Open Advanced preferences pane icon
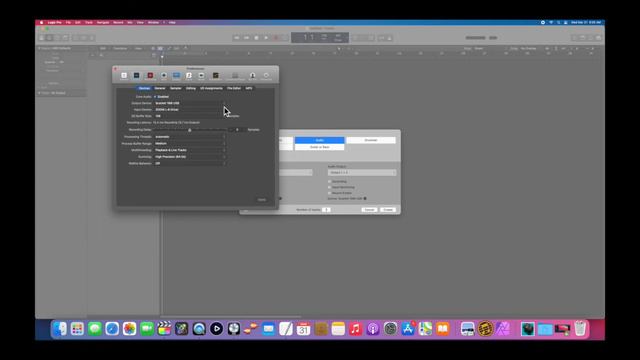This screenshot has width=640, height=360. pyautogui.click(x=266, y=76)
